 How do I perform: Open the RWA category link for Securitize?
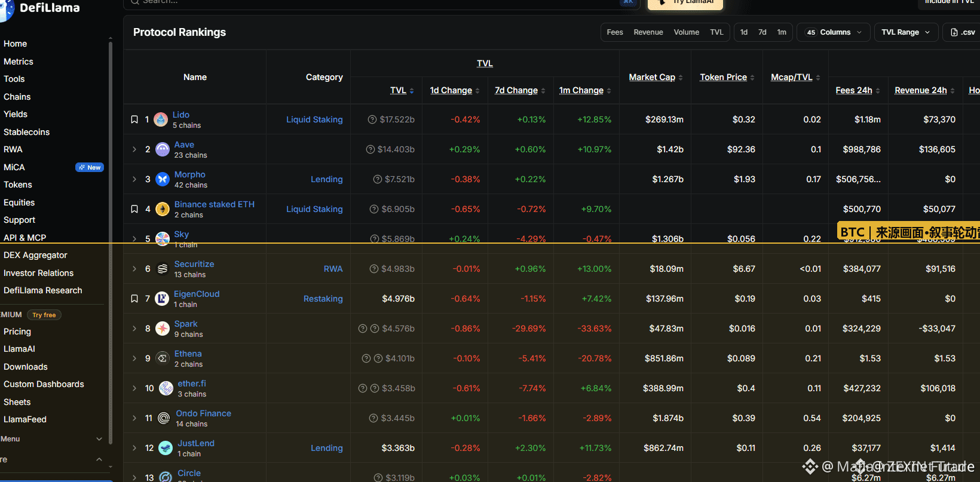pyautogui.click(x=333, y=269)
